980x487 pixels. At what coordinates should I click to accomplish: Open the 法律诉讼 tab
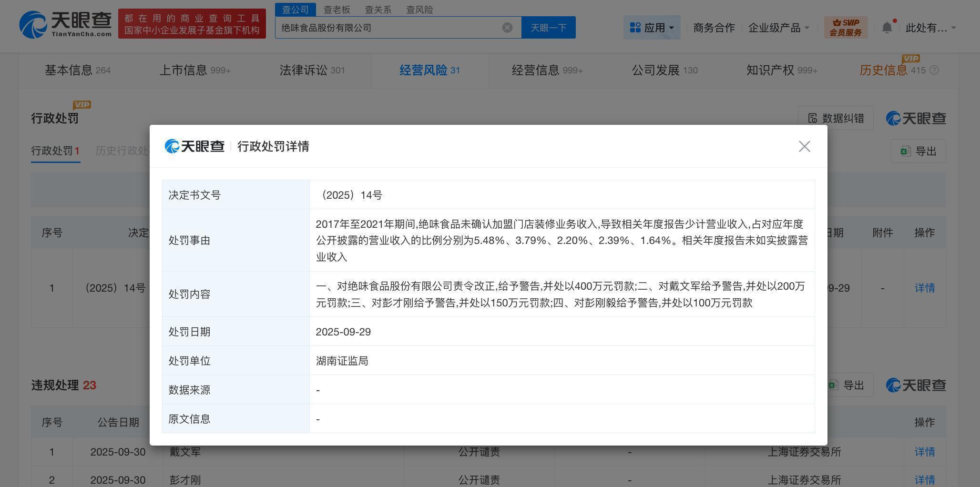pos(312,71)
